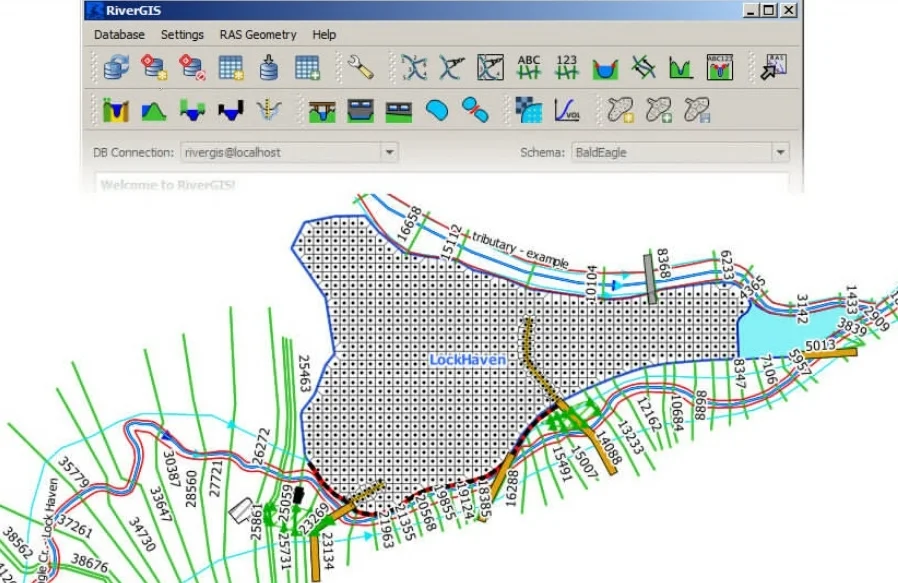Screen dimensions: 898x583
Task: Open the Help menu
Action: click(x=323, y=34)
